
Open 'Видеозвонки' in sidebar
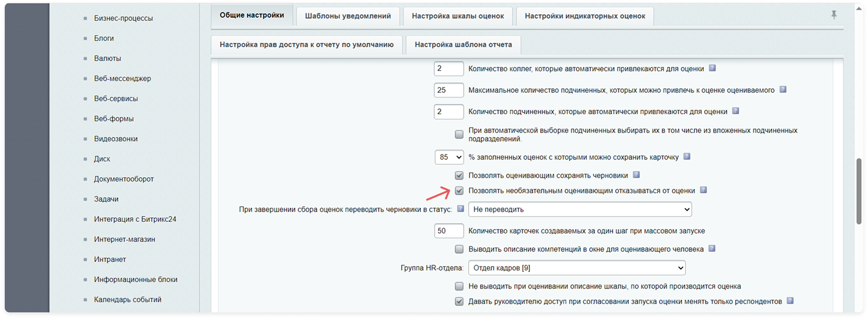(116, 138)
